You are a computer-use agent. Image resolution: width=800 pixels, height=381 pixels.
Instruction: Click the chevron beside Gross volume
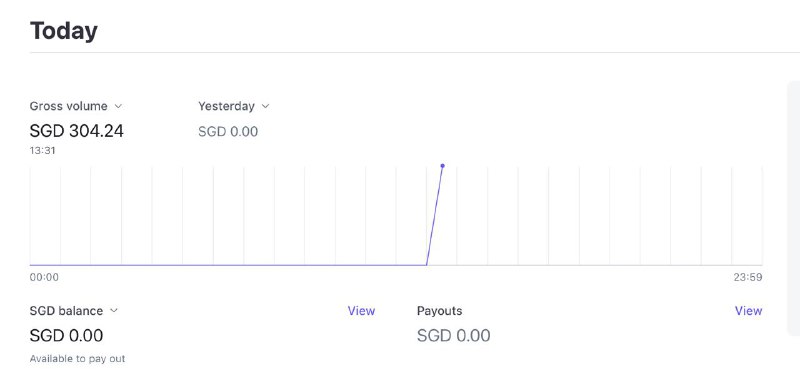pos(118,106)
